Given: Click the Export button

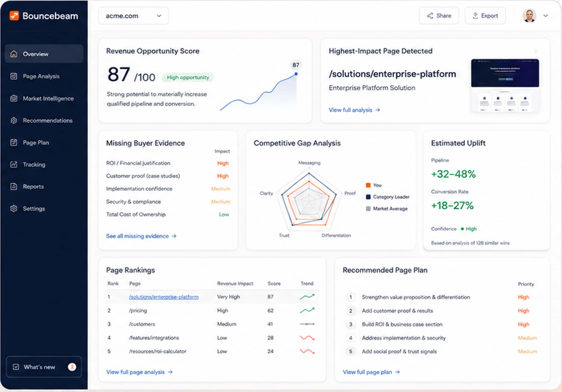Looking at the screenshot, I should [x=485, y=16].
